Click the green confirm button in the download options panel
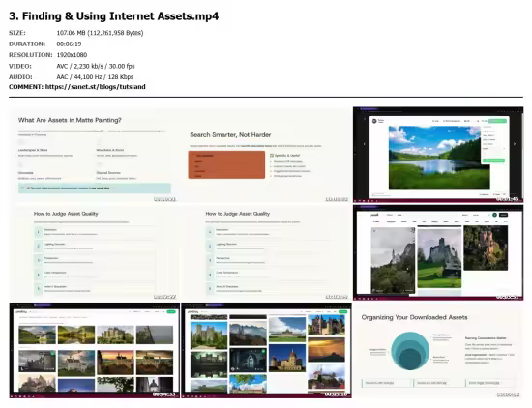This screenshot has height=408, width=532. [493, 160]
